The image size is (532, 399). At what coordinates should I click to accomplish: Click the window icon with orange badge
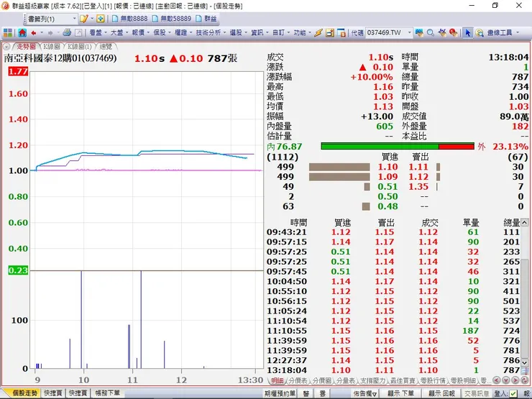[x=341, y=33]
